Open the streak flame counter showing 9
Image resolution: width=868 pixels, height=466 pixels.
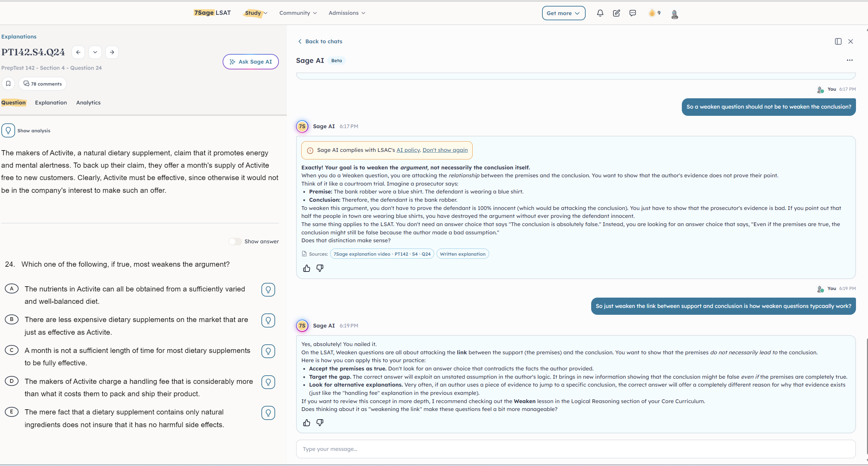(x=655, y=13)
